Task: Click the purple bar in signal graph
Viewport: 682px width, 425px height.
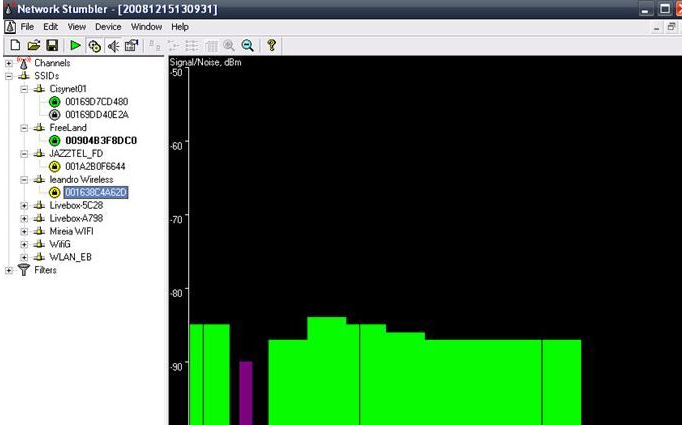Action: (246, 393)
